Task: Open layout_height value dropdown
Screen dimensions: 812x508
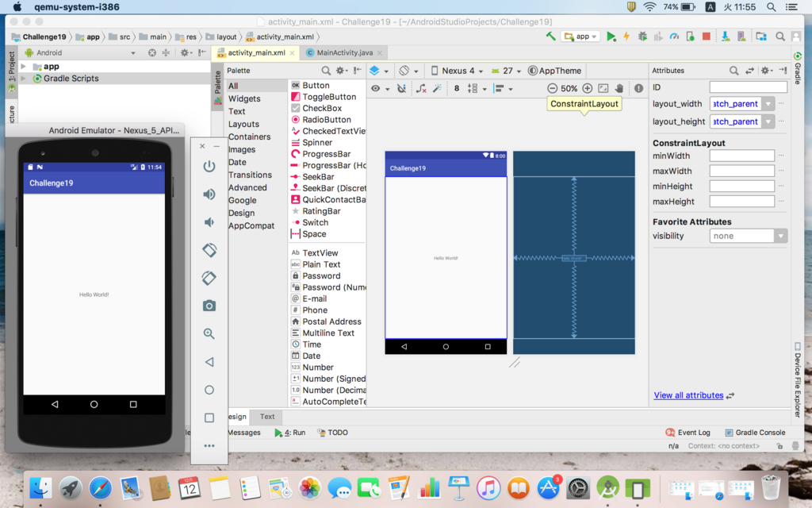Action: (768, 121)
